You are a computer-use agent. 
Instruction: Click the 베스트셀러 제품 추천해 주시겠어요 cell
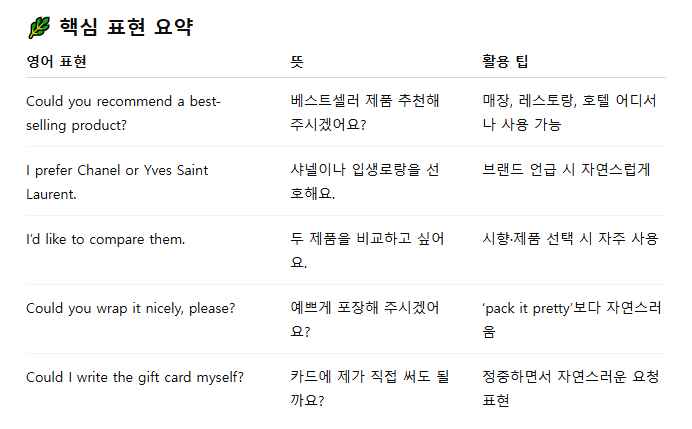pos(365,113)
